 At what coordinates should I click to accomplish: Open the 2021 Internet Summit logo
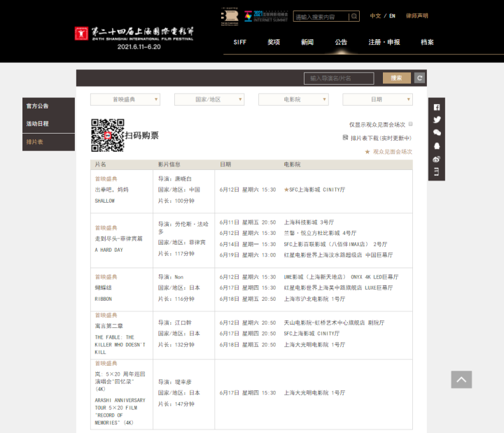coord(266,16)
